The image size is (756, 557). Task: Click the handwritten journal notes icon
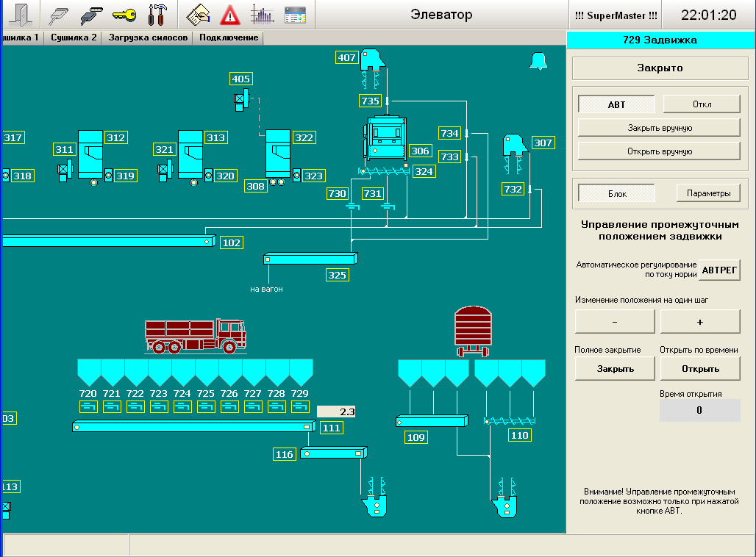[198, 15]
